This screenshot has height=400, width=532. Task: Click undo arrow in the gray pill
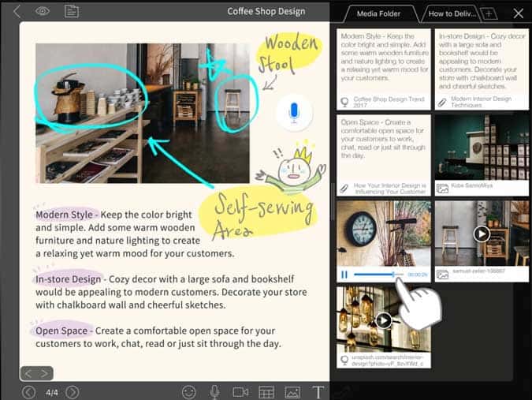tap(28, 373)
